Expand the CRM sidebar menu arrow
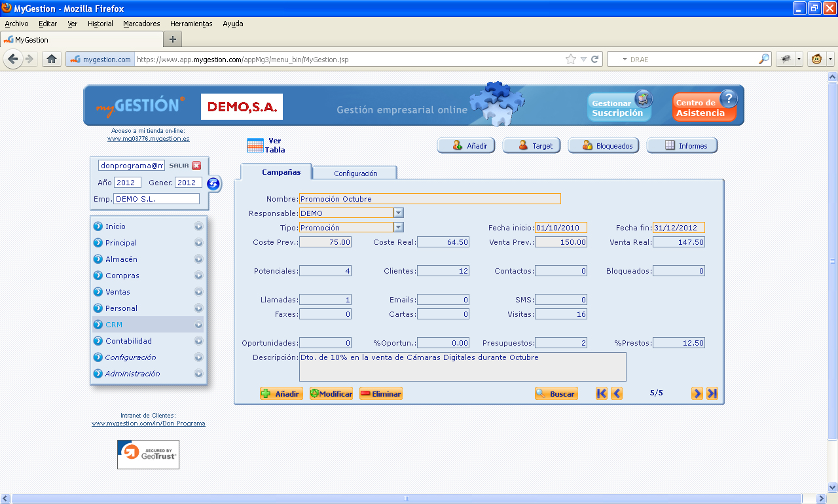 (x=198, y=325)
